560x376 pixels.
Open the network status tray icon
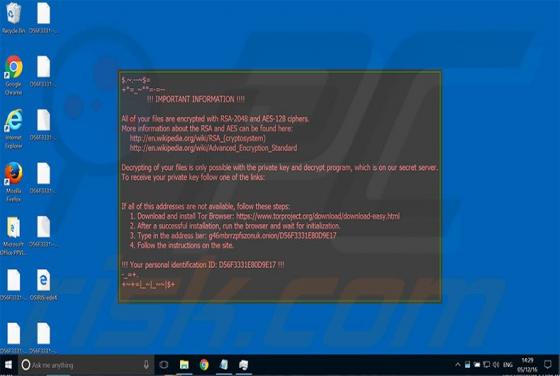coord(486,365)
